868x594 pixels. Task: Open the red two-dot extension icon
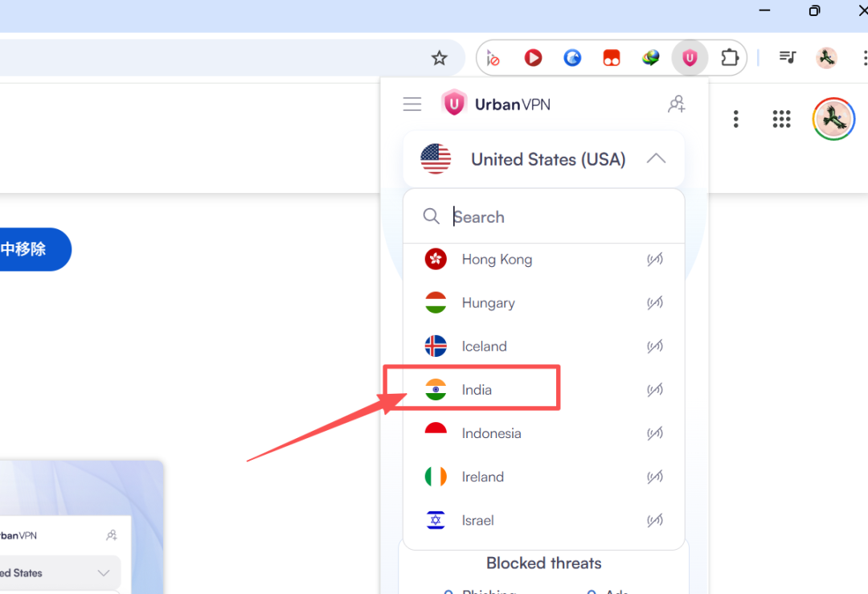coord(612,58)
